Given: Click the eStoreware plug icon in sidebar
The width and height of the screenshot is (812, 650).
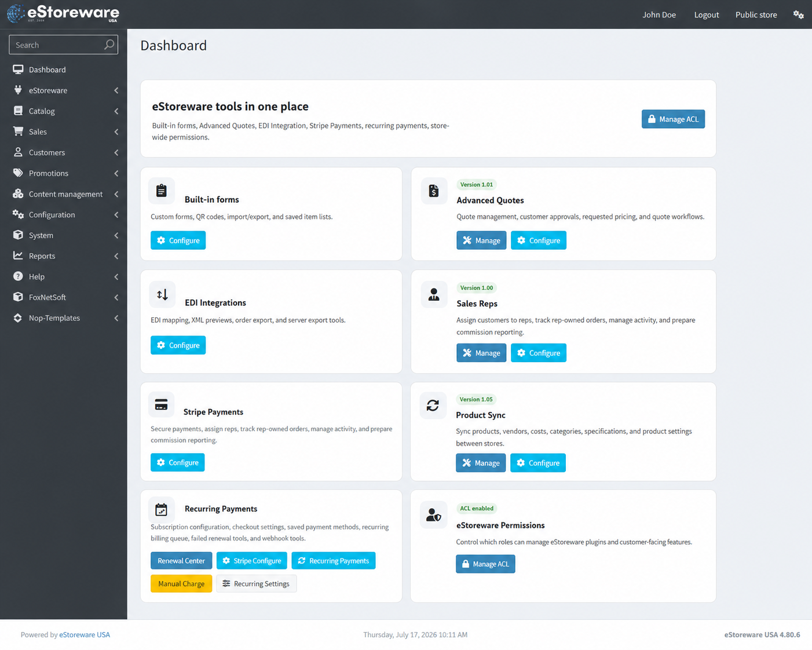Looking at the screenshot, I should (x=18, y=90).
